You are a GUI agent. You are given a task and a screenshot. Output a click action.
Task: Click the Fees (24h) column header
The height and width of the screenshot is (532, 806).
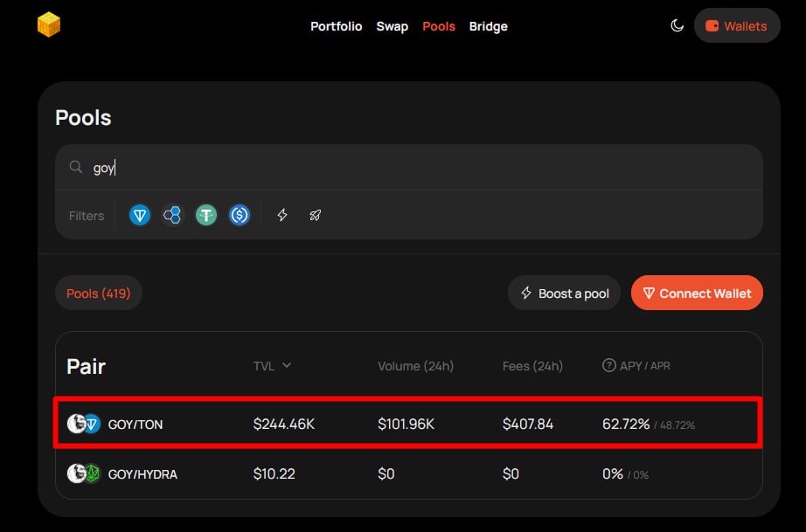[x=532, y=366]
